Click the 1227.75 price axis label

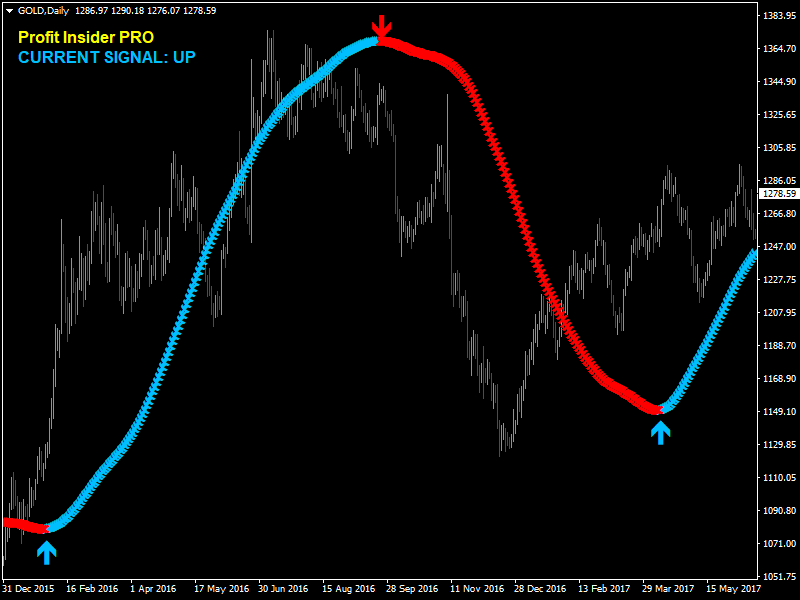point(779,280)
